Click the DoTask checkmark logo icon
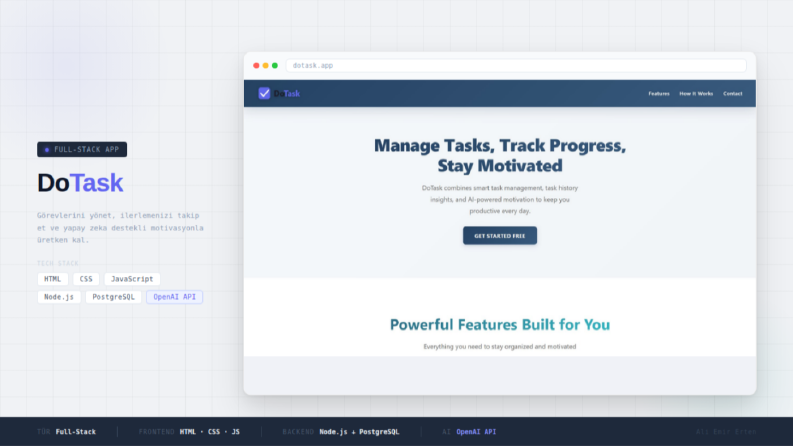793x446 pixels. (x=264, y=93)
